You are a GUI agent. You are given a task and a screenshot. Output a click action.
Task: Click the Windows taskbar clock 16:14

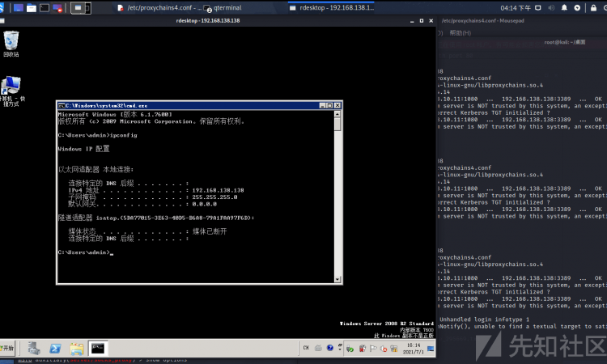pos(414,349)
